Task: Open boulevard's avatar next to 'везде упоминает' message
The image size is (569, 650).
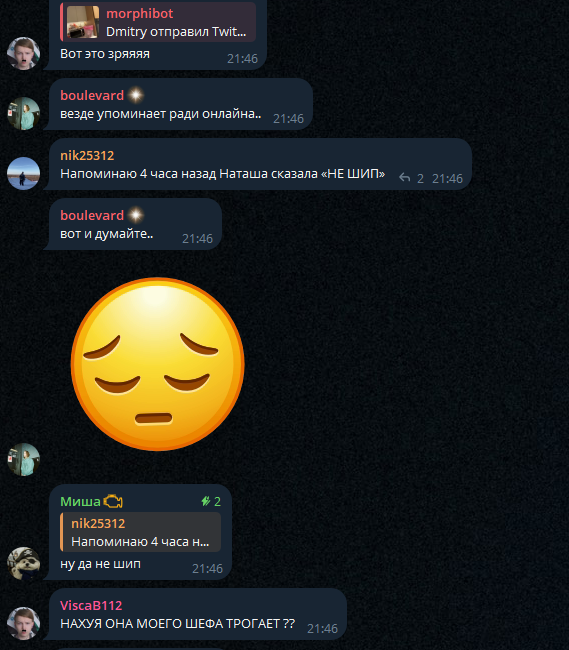Action: pyautogui.click(x=23, y=113)
